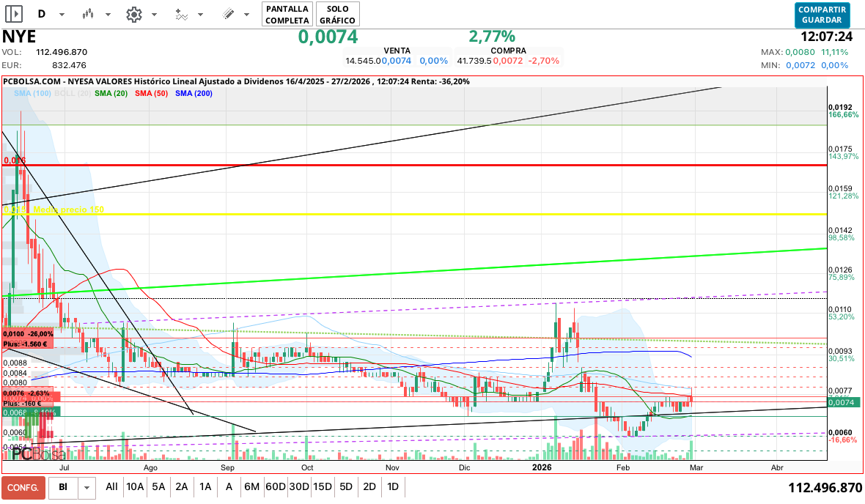
Task: Open the add indicators icon
Action: point(181,15)
